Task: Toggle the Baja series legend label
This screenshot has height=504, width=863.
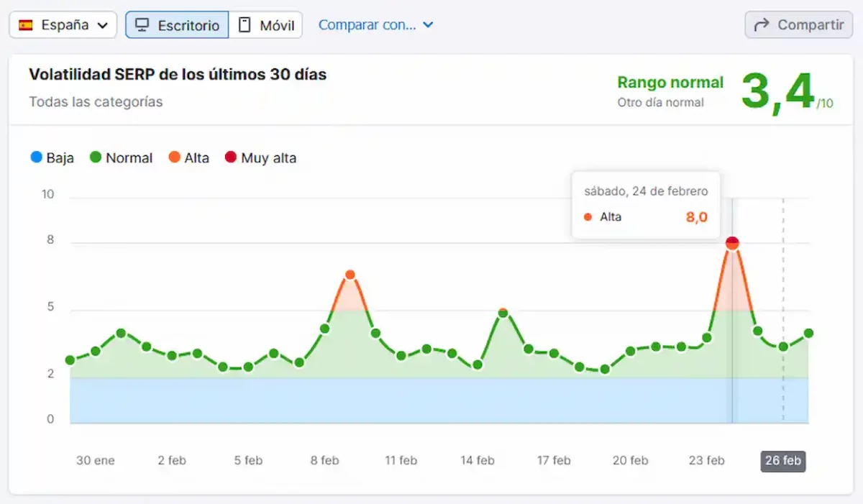Action: click(x=60, y=158)
